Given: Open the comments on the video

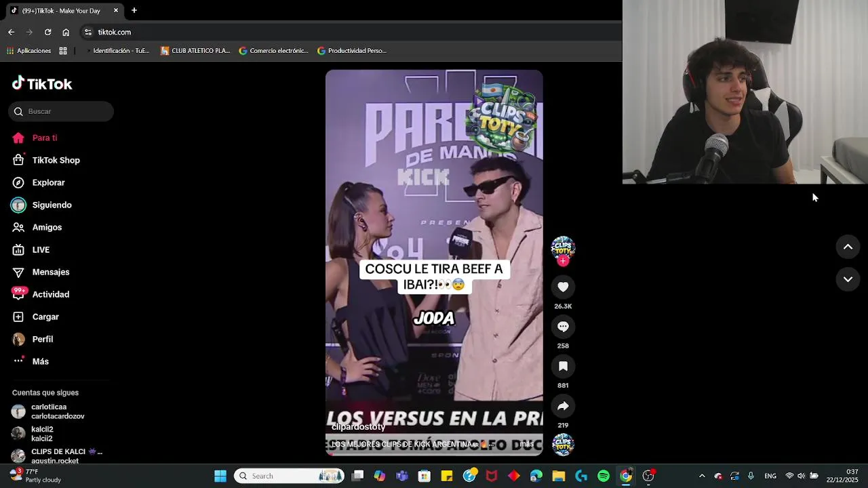Looking at the screenshot, I should pos(563,327).
